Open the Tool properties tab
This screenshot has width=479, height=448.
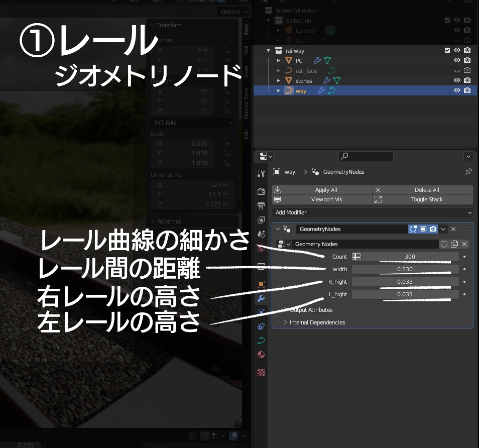[x=261, y=173]
